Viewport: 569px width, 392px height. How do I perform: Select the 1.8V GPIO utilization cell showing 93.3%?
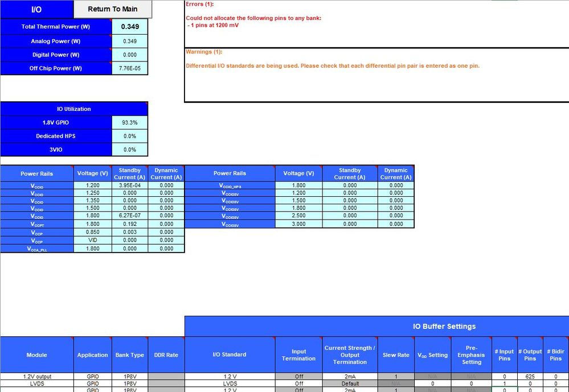pyautogui.click(x=130, y=122)
